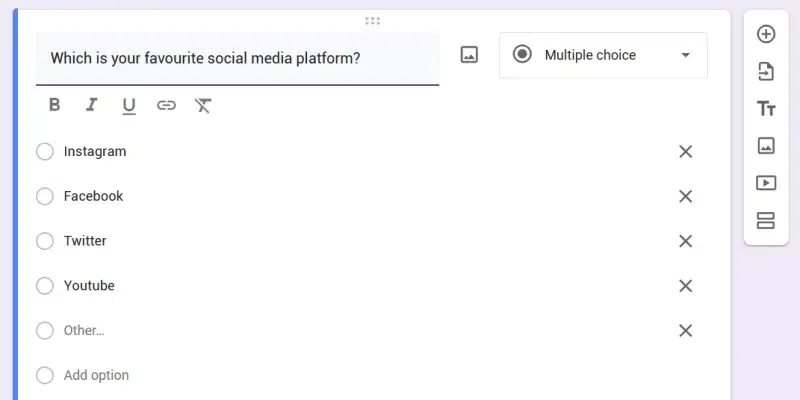
Task: Italicize the question text
Action: [92, 105]
